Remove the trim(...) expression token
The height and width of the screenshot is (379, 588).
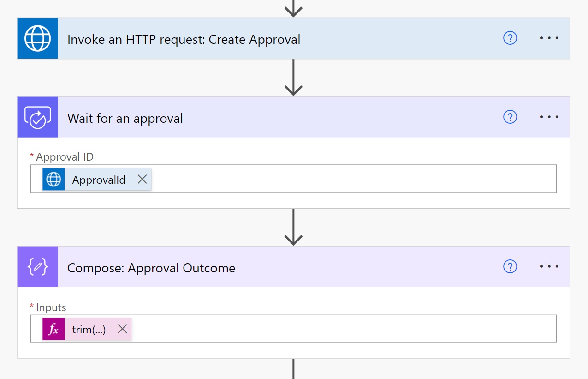122,329
